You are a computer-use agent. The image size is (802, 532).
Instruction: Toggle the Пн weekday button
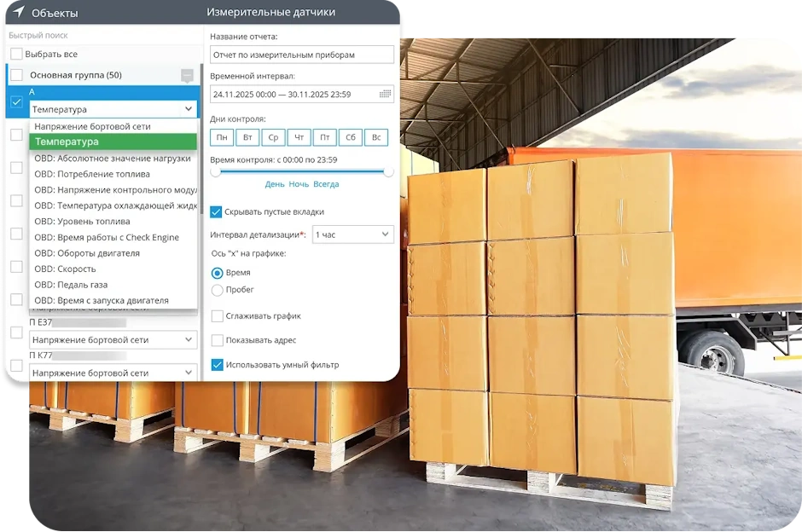point(222,137)
